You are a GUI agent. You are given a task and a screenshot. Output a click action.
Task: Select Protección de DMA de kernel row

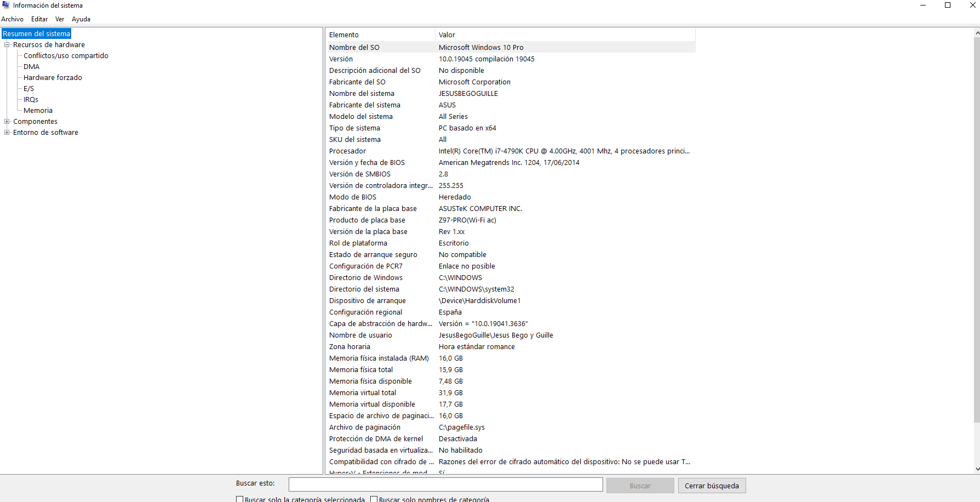pos(511,439)
